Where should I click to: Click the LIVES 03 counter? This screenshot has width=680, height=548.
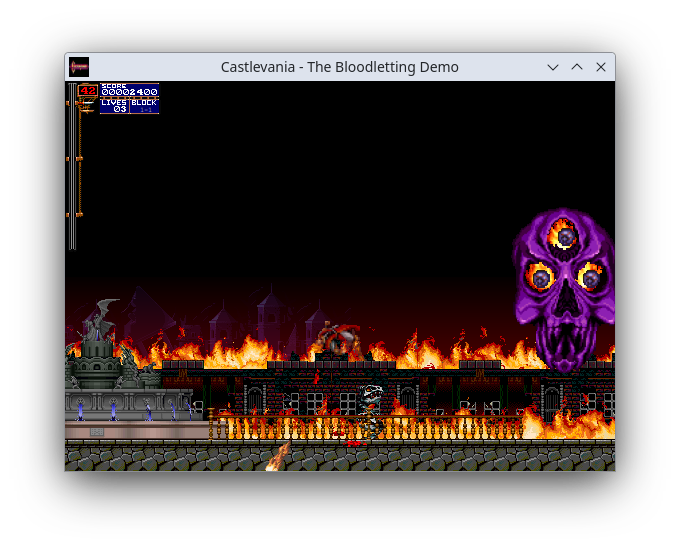click(114, 105)
